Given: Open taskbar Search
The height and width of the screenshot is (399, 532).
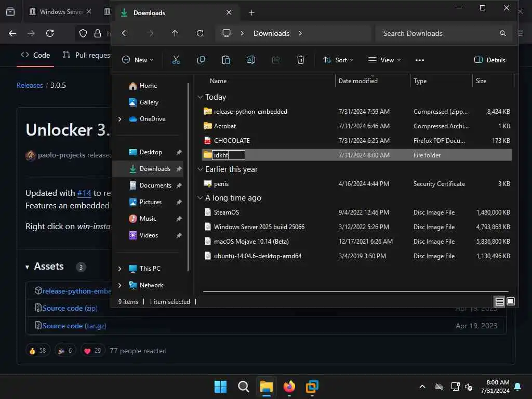Looking at the screenshot, I should (243, 387).
